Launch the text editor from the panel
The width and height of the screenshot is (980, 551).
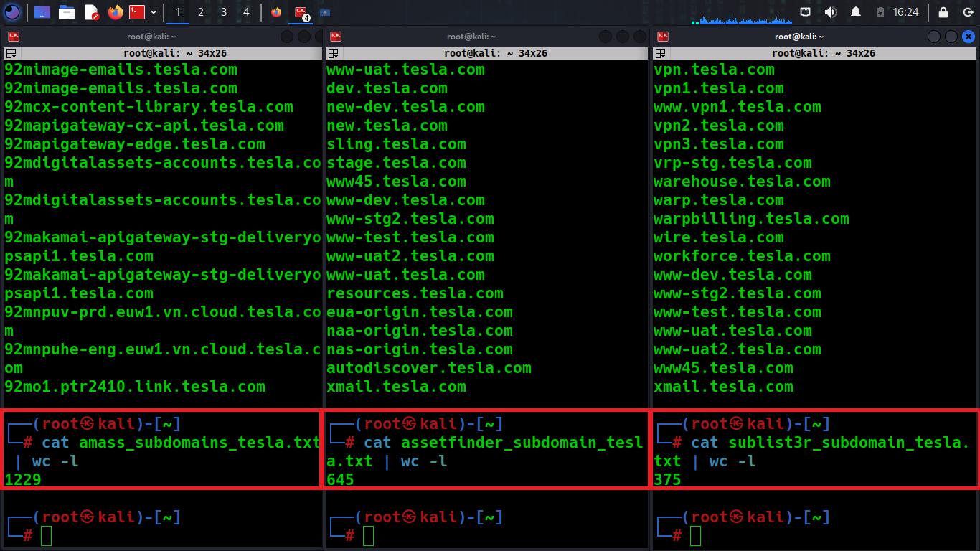click(x=91, y=12)
